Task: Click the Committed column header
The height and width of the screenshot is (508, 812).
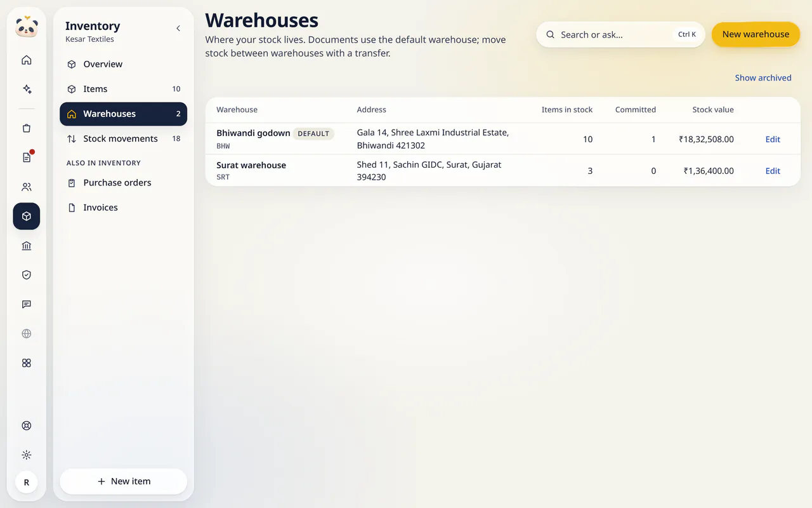Action: (x=636, y=110)
